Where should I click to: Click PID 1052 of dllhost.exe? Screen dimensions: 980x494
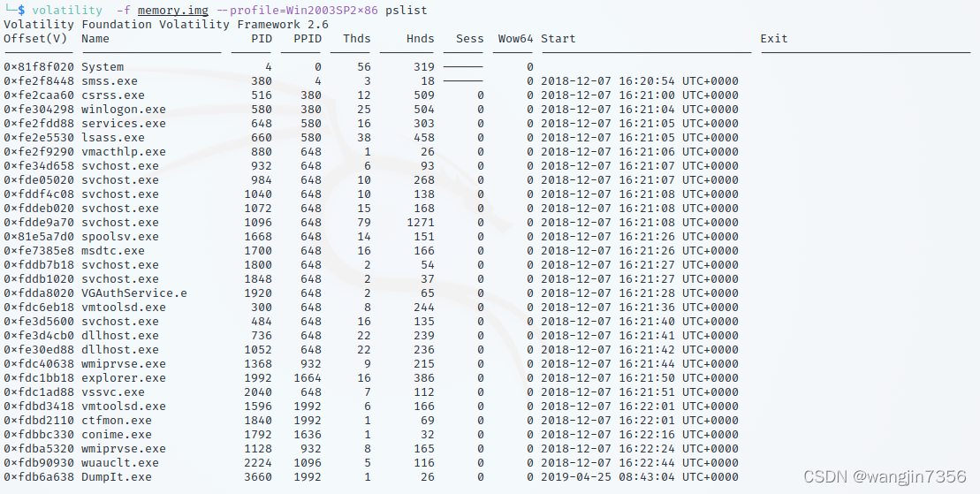pos(258,350)
